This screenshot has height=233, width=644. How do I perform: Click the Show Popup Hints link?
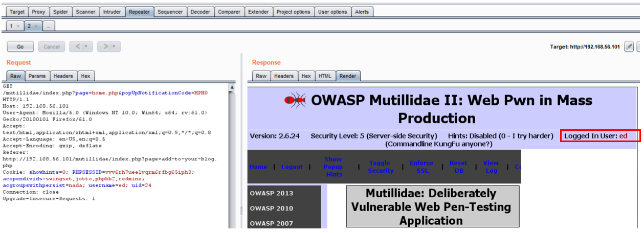click(x=333, y=167)
